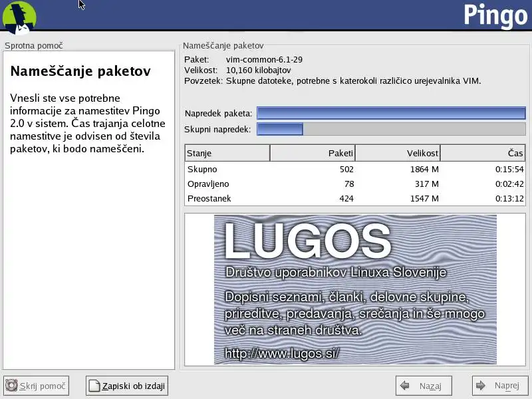Click the Skupni napredek: label
This screenshot has width=532, height=399.
[217, 129]
